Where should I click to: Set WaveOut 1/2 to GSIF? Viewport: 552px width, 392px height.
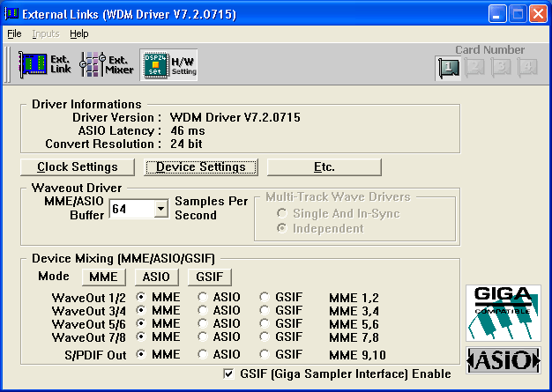pos(265,297)
